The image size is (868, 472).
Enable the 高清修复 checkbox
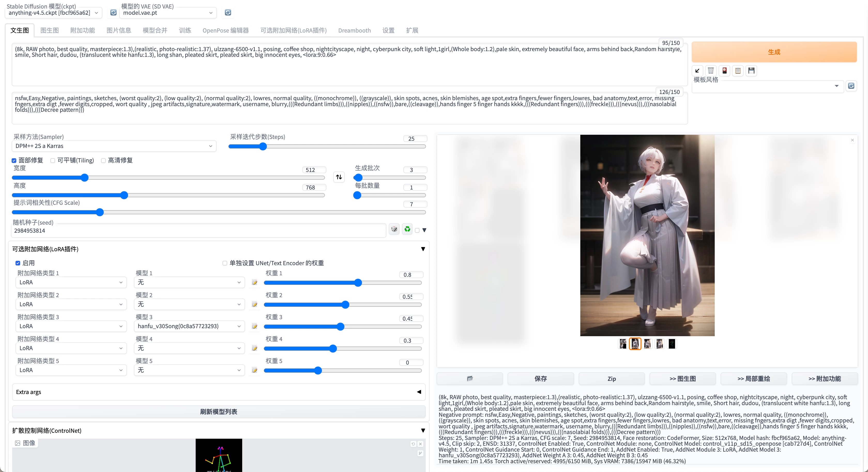(103, 161)
